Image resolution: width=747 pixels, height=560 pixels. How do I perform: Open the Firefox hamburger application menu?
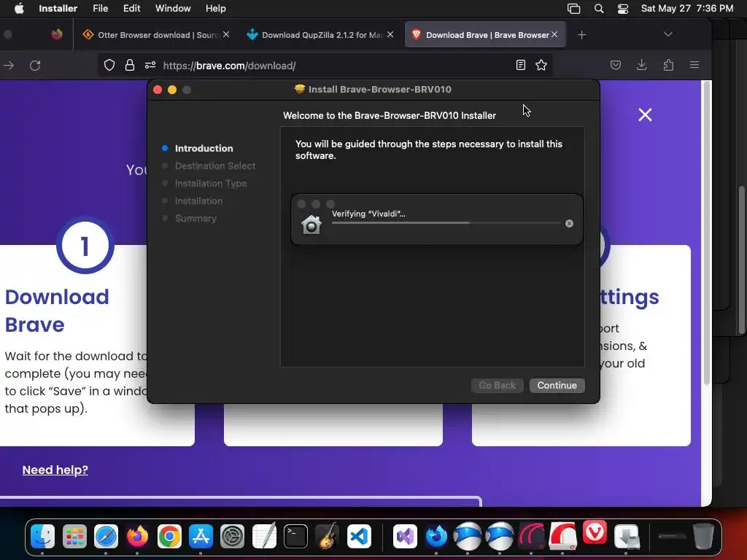pos(694,65)
